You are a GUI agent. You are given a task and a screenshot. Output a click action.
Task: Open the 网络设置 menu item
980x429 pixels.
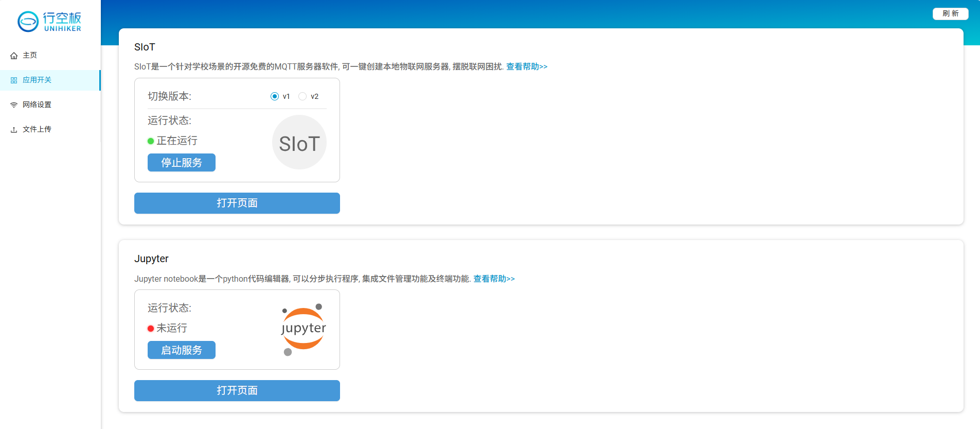[37, 105]
